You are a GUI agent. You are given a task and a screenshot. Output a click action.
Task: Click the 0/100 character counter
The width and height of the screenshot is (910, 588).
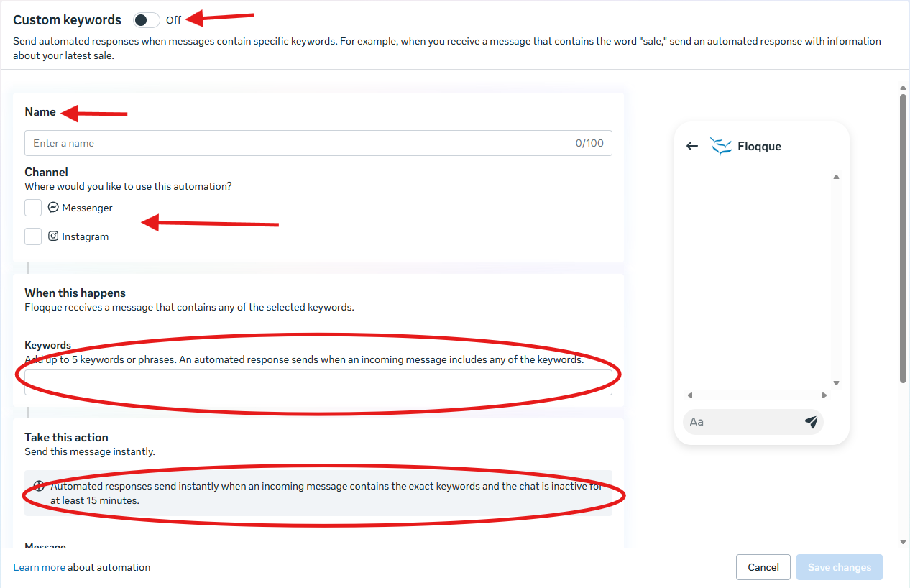tap(589, 143)
